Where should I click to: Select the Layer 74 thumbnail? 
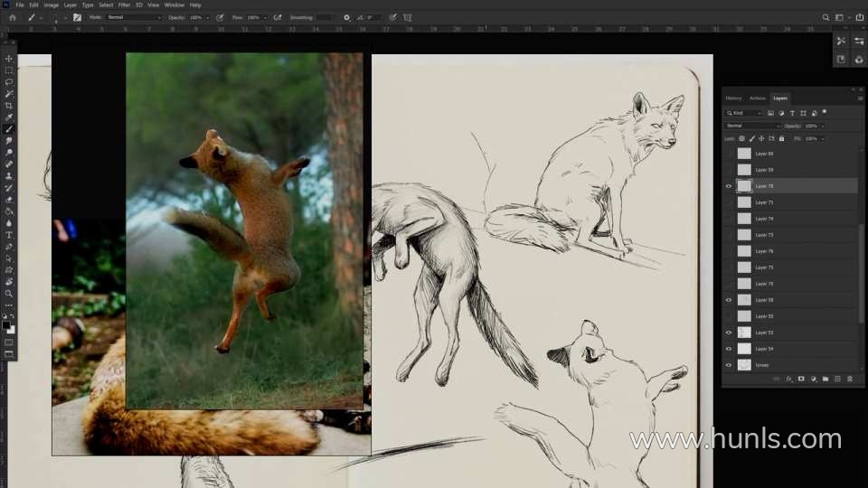coord(744,219)
